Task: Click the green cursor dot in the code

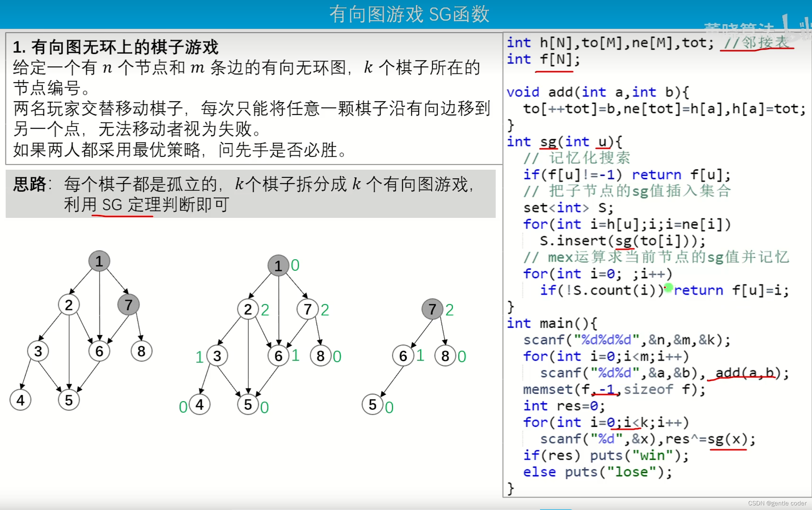Action: [669, 287]
